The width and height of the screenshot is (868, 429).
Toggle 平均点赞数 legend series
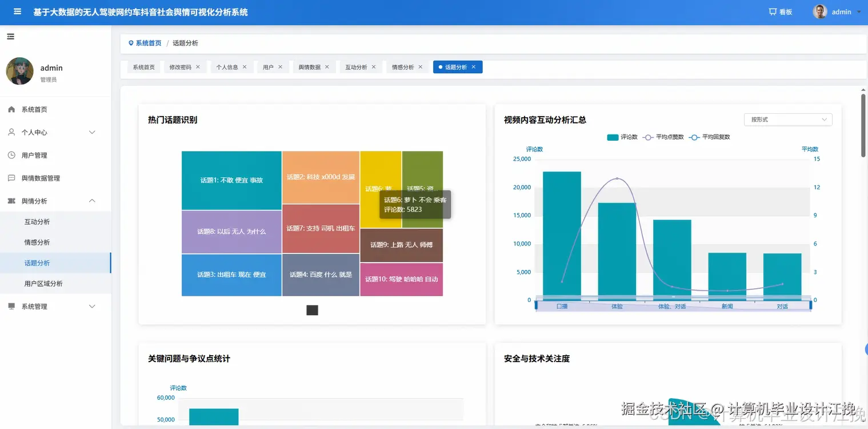663,137
